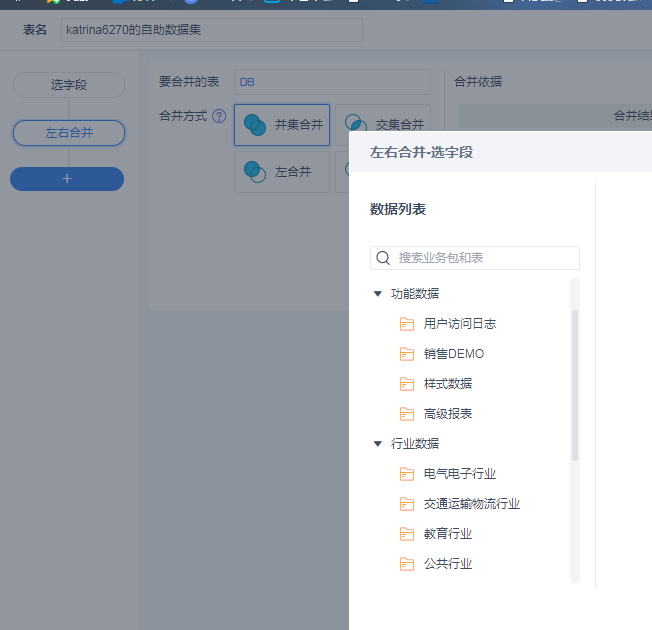Viewport: 652px width, 630px height.
Task: Click the data list vertical scrollbar
Action: coord(575,385)
